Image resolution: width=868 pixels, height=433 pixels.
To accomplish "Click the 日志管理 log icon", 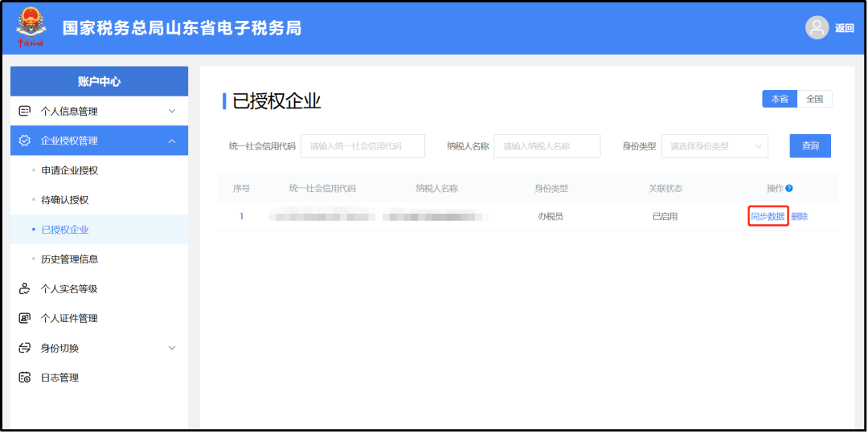I will pos(25,378).
